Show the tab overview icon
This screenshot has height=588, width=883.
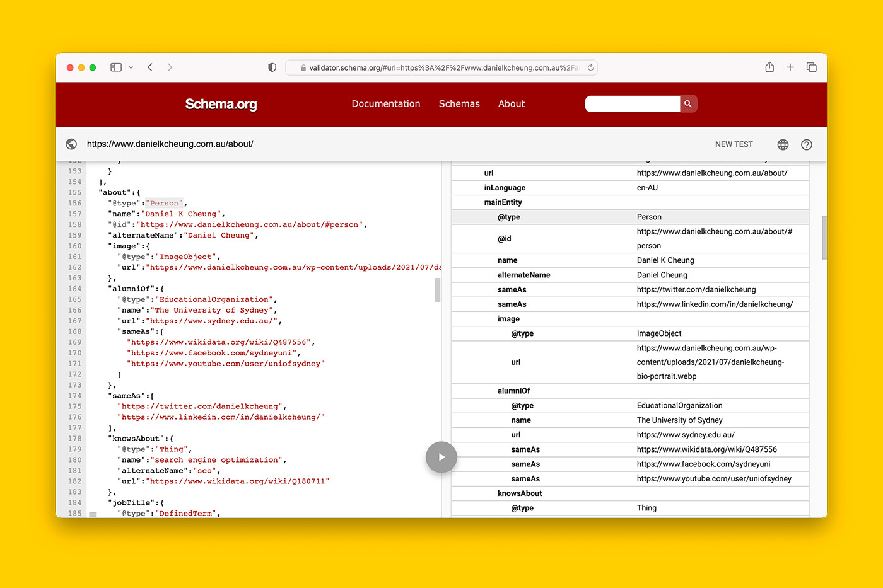pyautogui.click(x=812, y=67)
